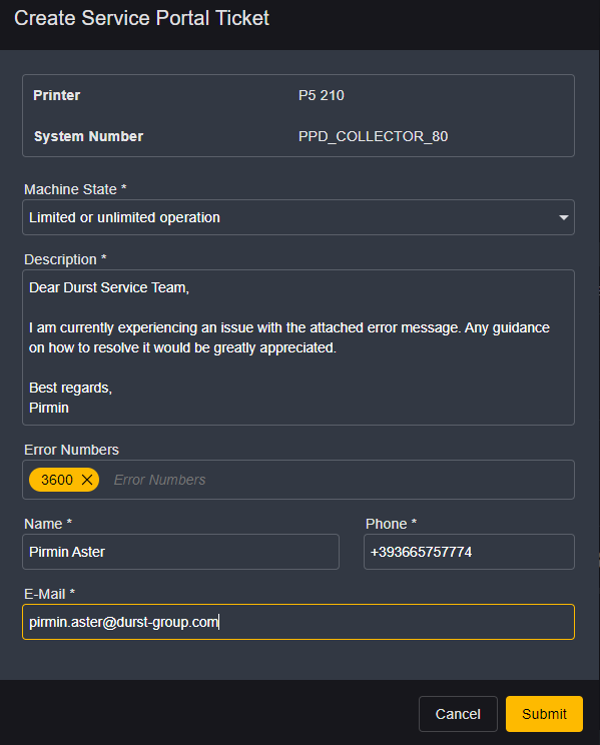Click the 'E-Mail *' label
Viewport: 600px width, 745px height.
click(x=50, y=594)
